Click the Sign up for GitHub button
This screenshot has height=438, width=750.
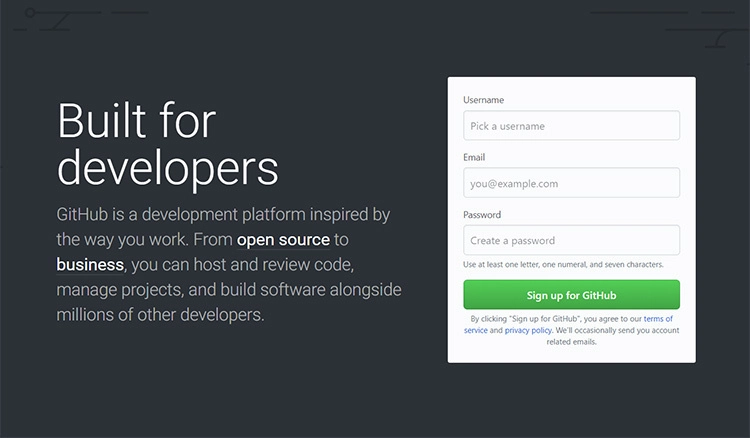(x=571, y=295)
